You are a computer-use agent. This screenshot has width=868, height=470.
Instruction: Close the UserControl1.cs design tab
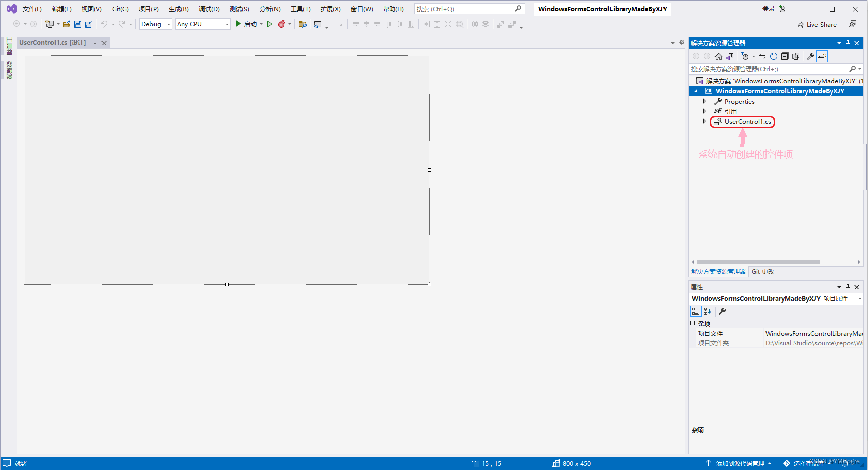(104, 43)
